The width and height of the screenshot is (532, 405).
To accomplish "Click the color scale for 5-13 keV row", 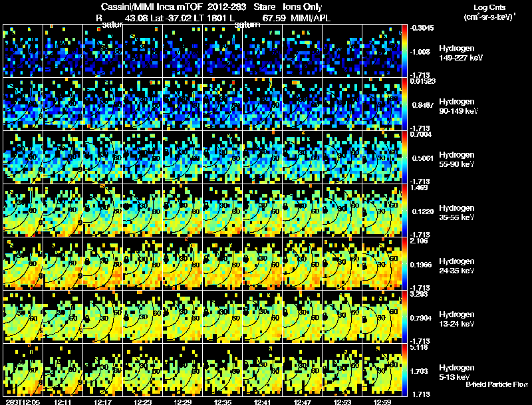I will [x=404, y=370].
